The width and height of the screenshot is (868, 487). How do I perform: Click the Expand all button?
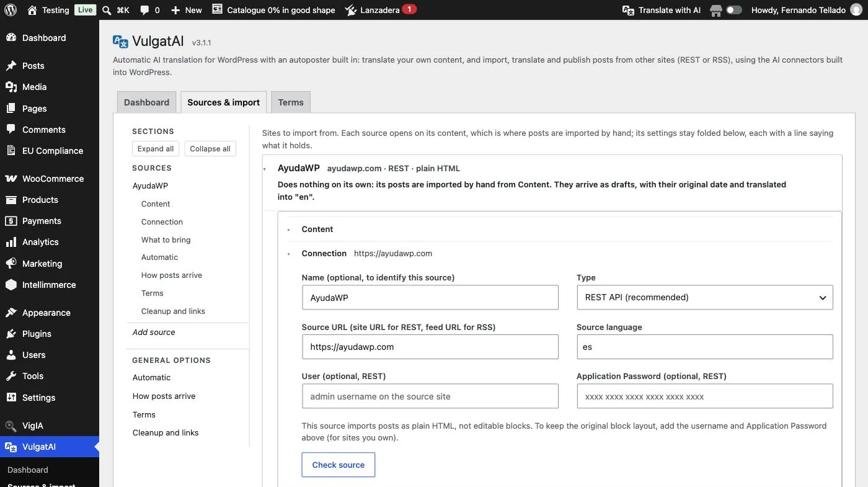[156, 149]
